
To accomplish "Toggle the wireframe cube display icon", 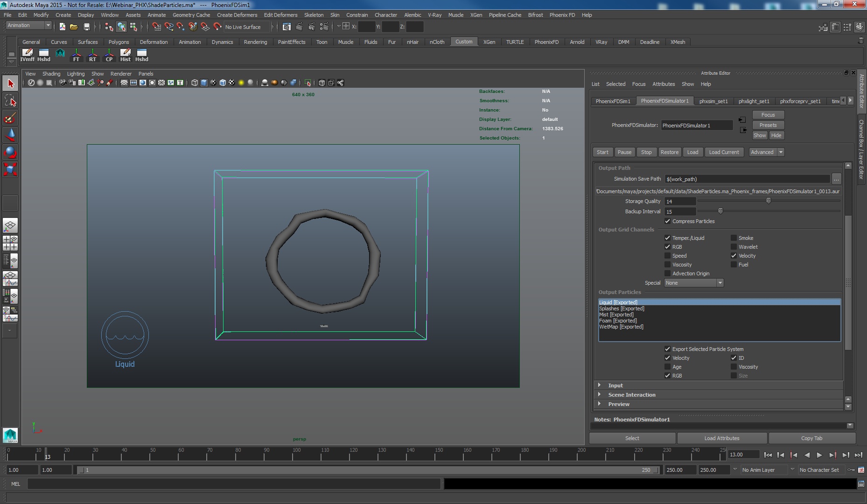I will tap(195, 83).
